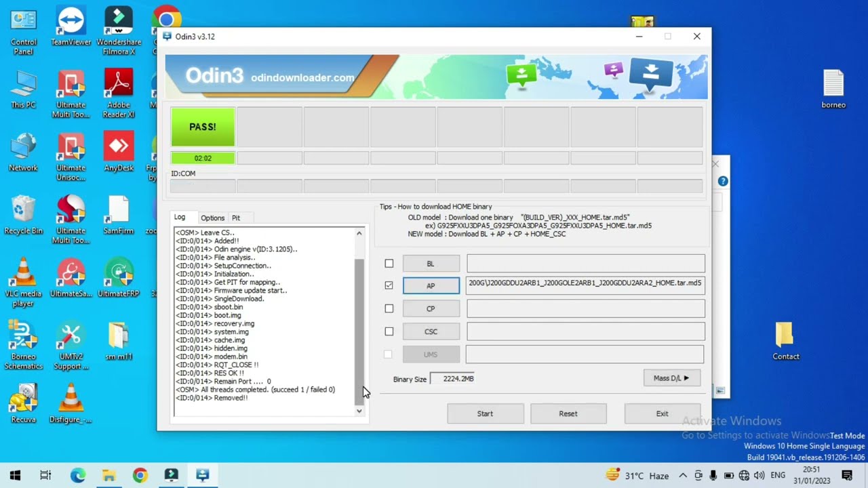Open Google Chrome from the taskbar
Screen dimensions: 868x488
140,475
